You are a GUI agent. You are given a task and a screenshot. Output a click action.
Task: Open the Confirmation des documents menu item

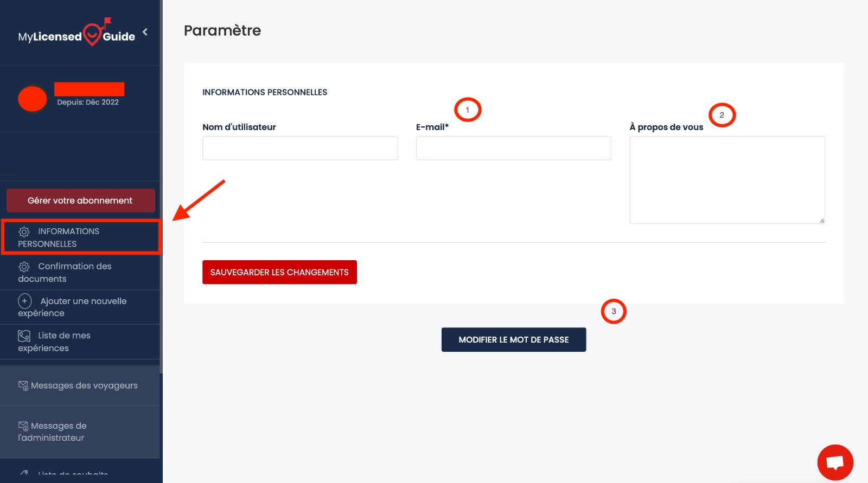(74, 273)
